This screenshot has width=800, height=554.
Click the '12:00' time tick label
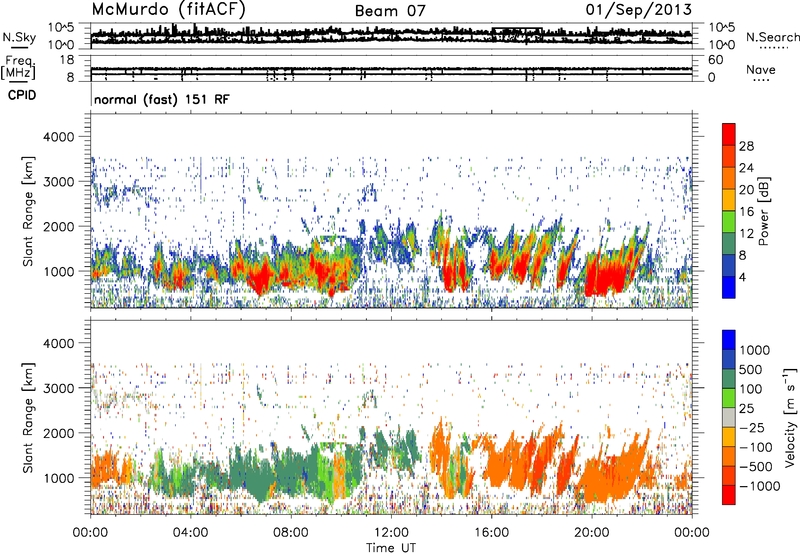point(391,533)
